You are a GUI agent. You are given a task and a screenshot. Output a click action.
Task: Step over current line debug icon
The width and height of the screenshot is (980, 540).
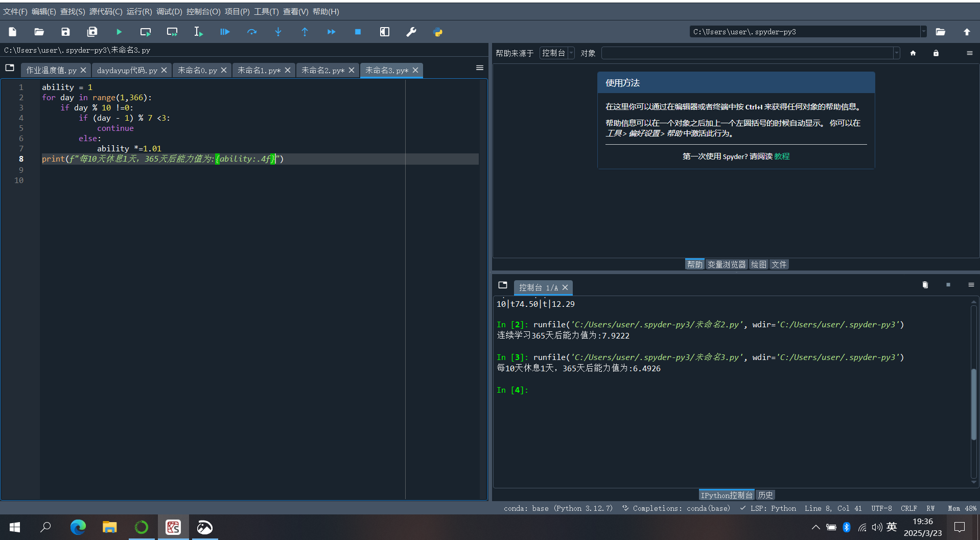(252, 32)
